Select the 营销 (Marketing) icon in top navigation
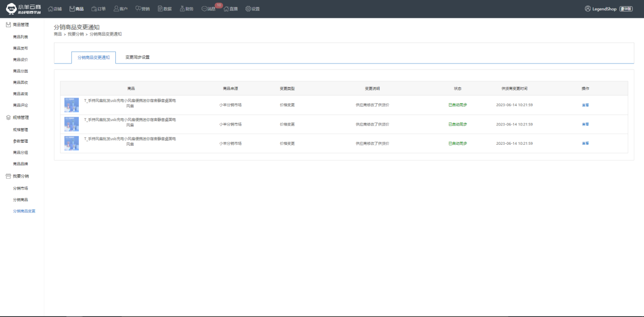Image resolution: width=644 pixels, height=317 pixels. pos(138,9)
